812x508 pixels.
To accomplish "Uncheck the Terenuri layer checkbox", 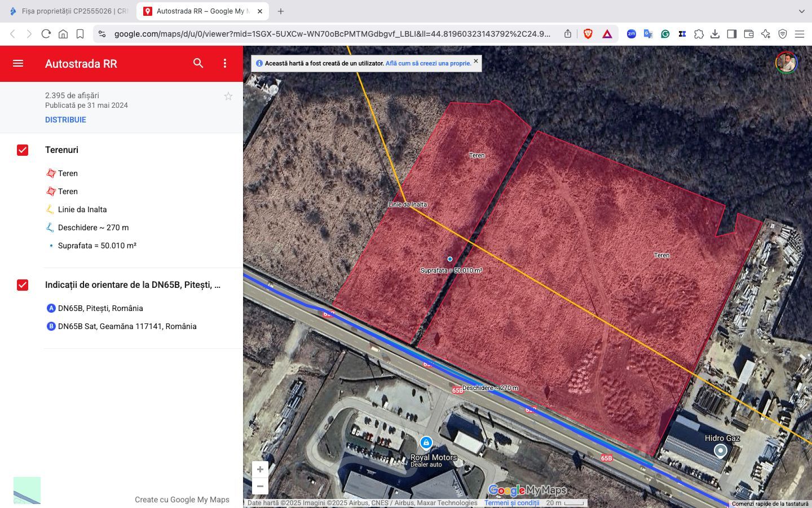I will click(x=23, y=150).
